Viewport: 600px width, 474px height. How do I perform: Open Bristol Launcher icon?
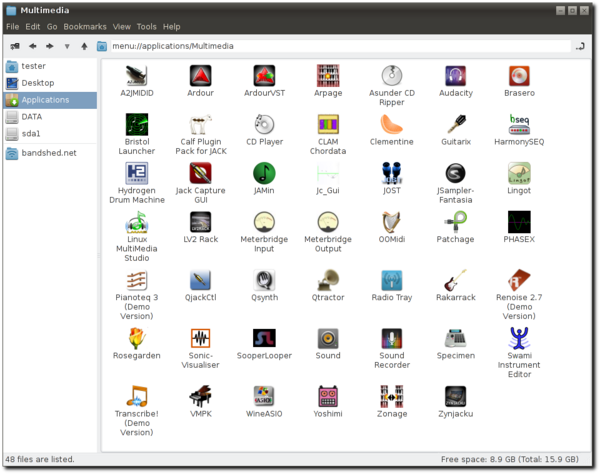pos(137,124)
